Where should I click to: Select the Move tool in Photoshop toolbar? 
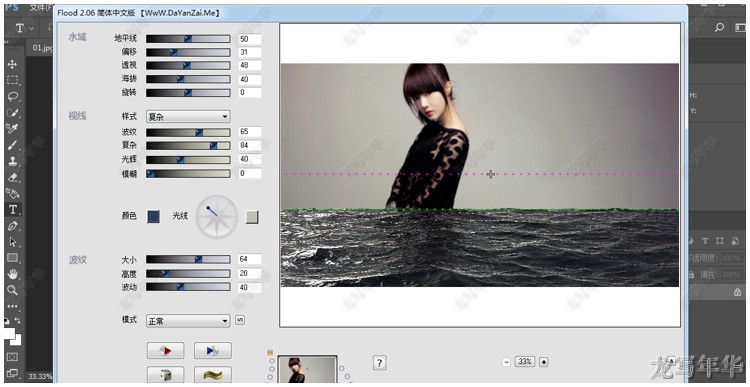[12, 64]
